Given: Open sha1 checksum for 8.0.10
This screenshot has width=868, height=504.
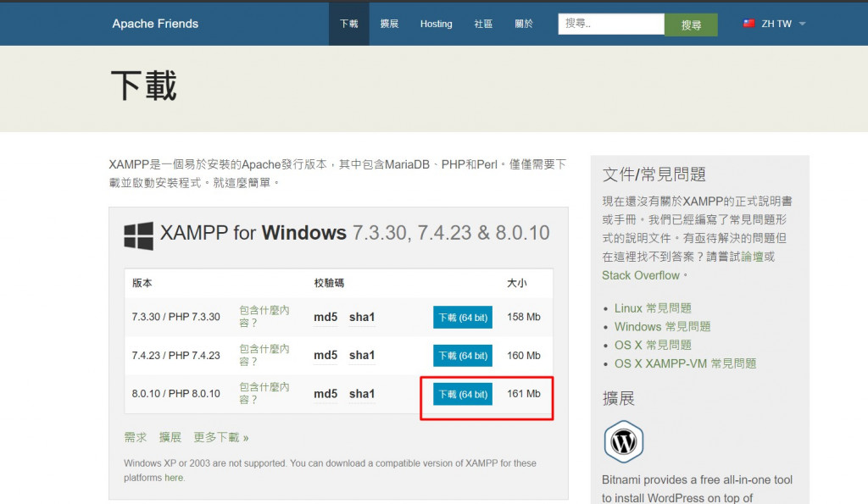Looking at the screenshot, I should [x=362, y=394].
